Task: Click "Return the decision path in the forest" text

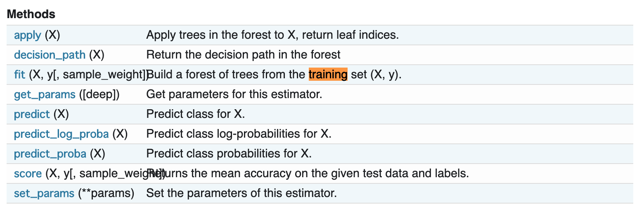Action: [243, 55]
